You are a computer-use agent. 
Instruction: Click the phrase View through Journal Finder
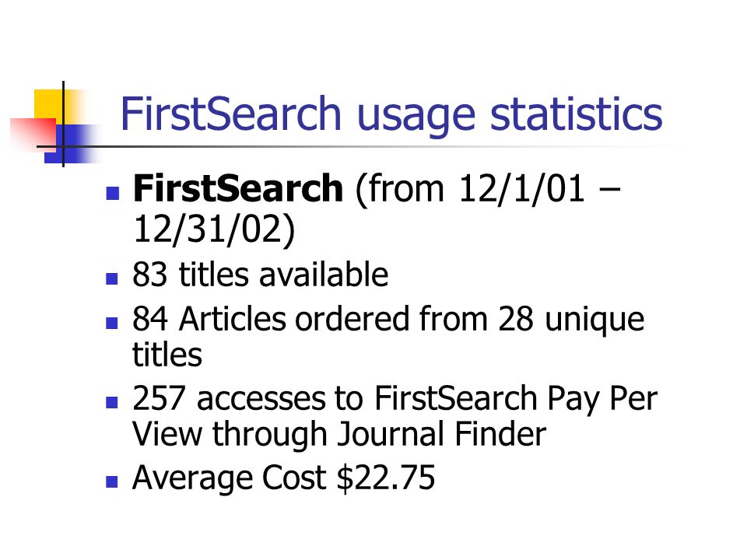(x=339, y=436)
